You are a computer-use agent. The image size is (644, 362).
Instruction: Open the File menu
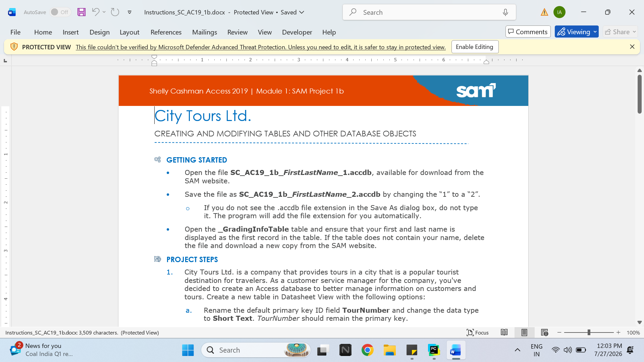tap(15, 32)
